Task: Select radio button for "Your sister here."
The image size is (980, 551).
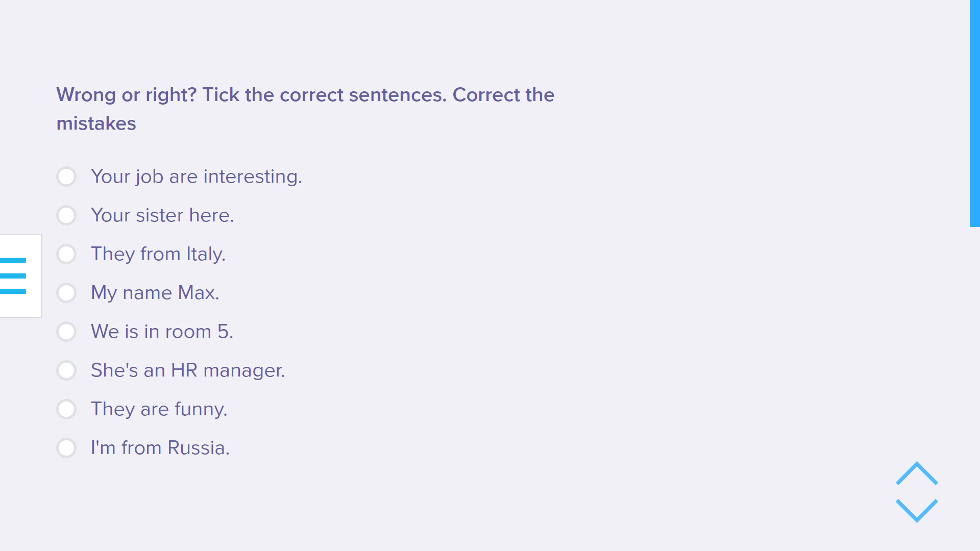Action: (66, 215)
